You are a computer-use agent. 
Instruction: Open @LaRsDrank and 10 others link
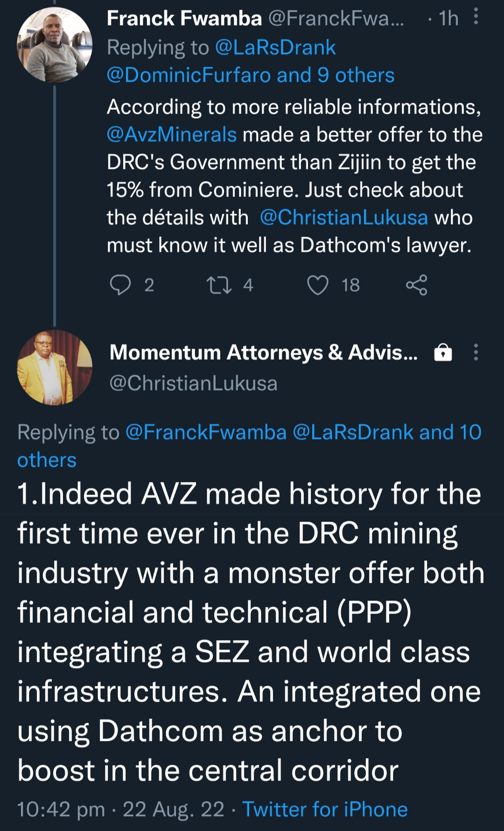386,432
